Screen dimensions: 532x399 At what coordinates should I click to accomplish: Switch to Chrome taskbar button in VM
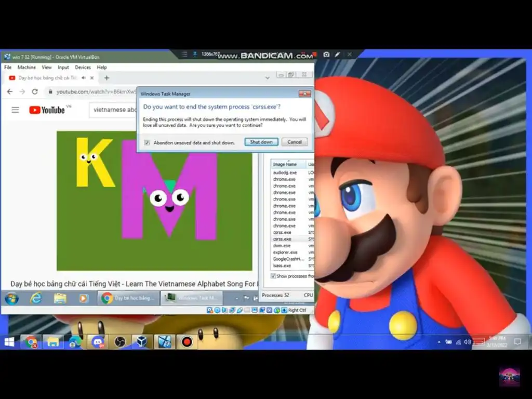[x=128, y=298]
